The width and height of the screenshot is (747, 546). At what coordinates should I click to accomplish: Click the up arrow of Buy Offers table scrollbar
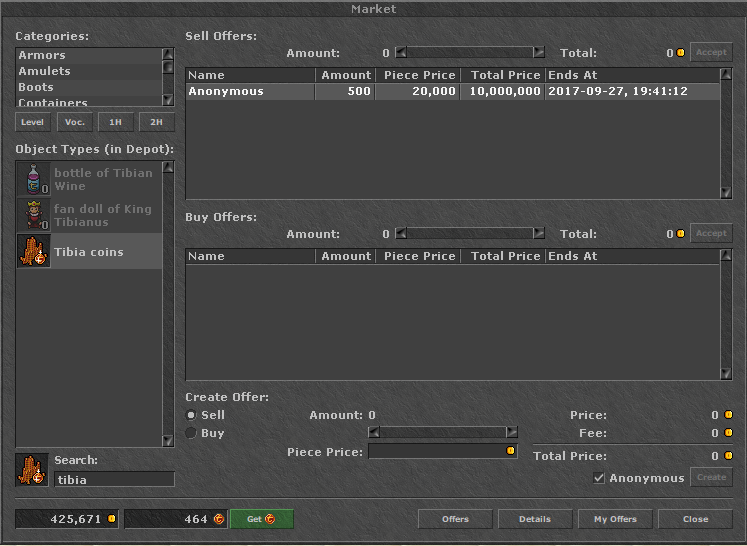(726, 255)
